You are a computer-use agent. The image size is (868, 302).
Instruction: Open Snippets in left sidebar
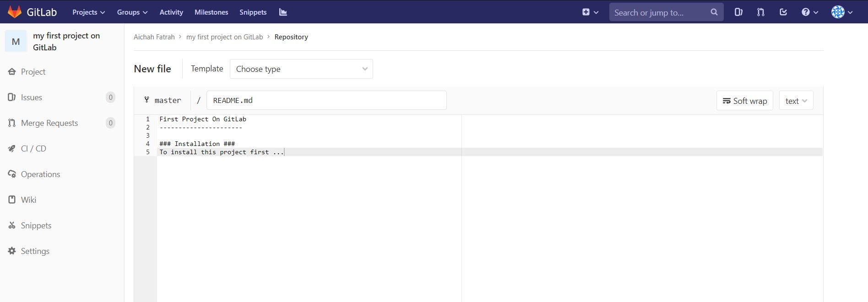click(x=36, y=226)
